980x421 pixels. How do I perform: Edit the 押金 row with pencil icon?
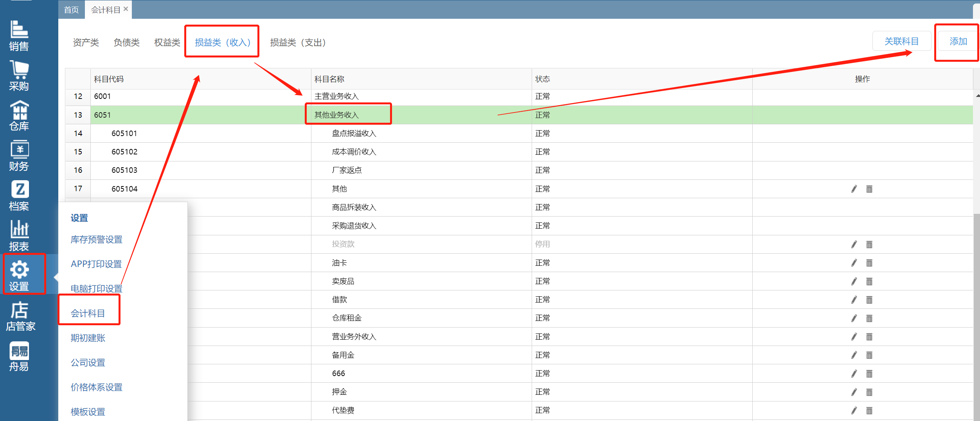point(854,392)
